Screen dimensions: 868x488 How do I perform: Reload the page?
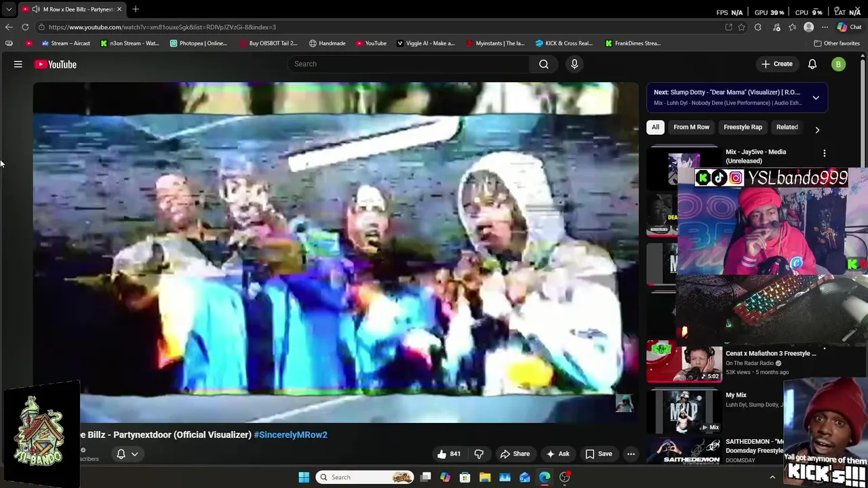25,27
